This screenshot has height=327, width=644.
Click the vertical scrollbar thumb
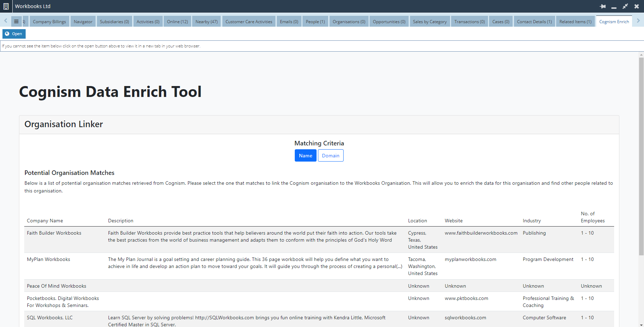pyautogui.click(x=641, y=156)
